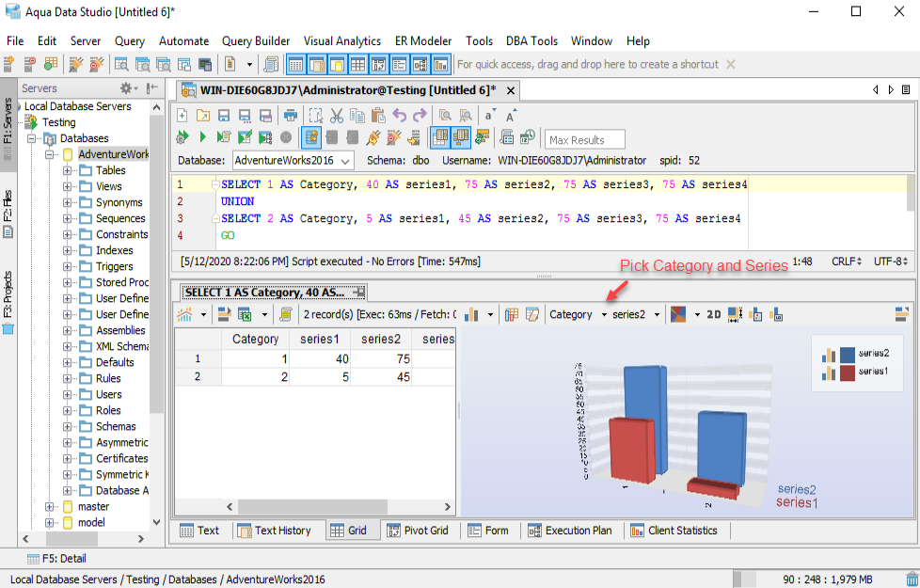This screenshot has width=920, height=588.
Task: Click the chart color palette icon
Action: tap(677, 314)
